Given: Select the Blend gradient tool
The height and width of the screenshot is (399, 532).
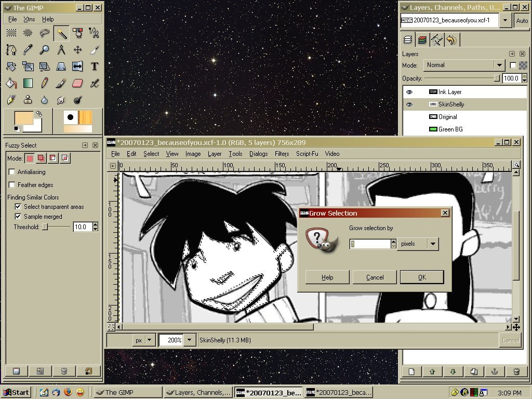Looking at the screenshot, I should 28,83.
